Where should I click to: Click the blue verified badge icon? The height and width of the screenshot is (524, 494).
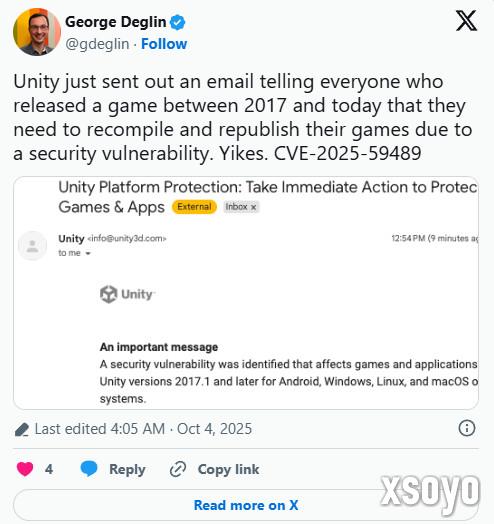coord(177,22)
